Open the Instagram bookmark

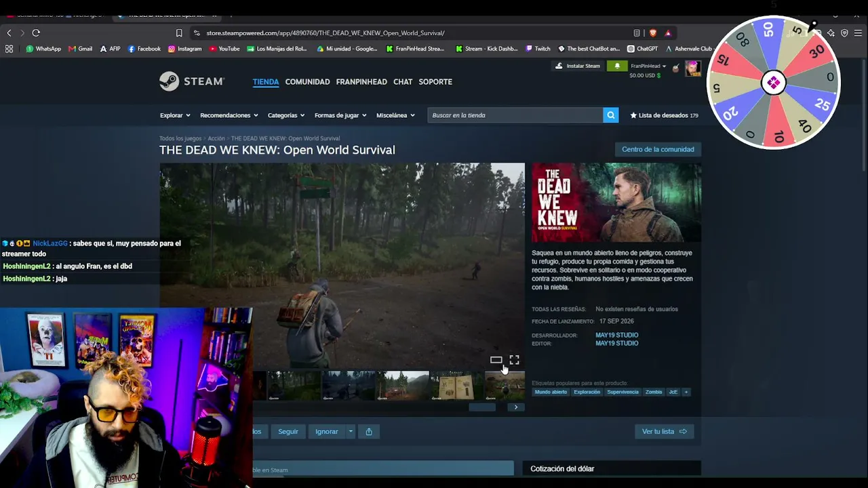(185, 49)
